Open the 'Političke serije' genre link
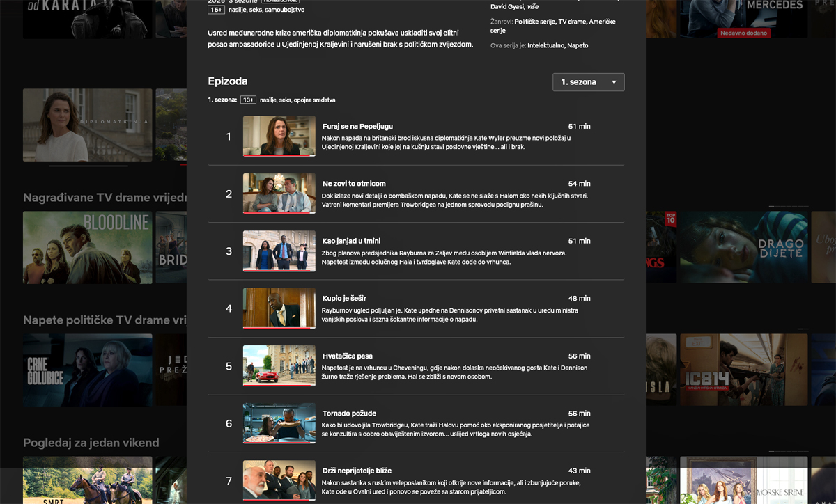Image resolution: width=836 pixels, height=504 pixels. point(535,22)
